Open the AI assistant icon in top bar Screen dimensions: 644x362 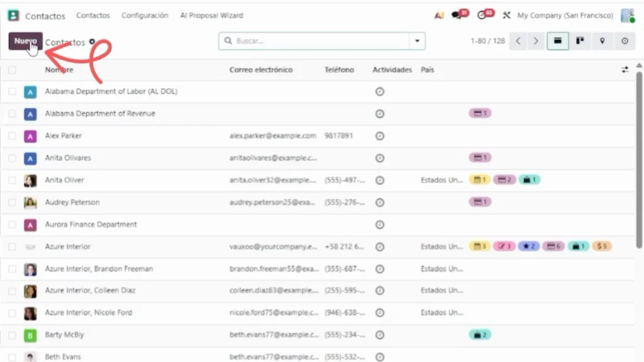point(440,15)
